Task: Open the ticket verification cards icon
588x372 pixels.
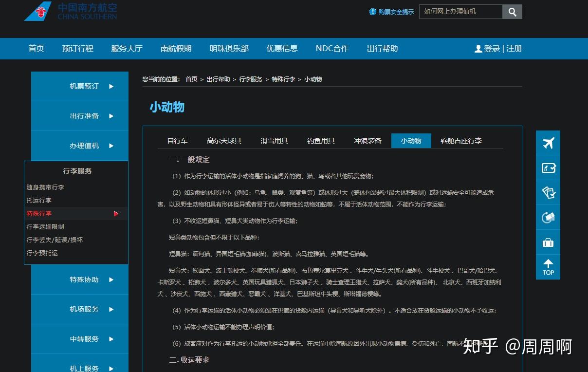Action: [x=548, y=193]
